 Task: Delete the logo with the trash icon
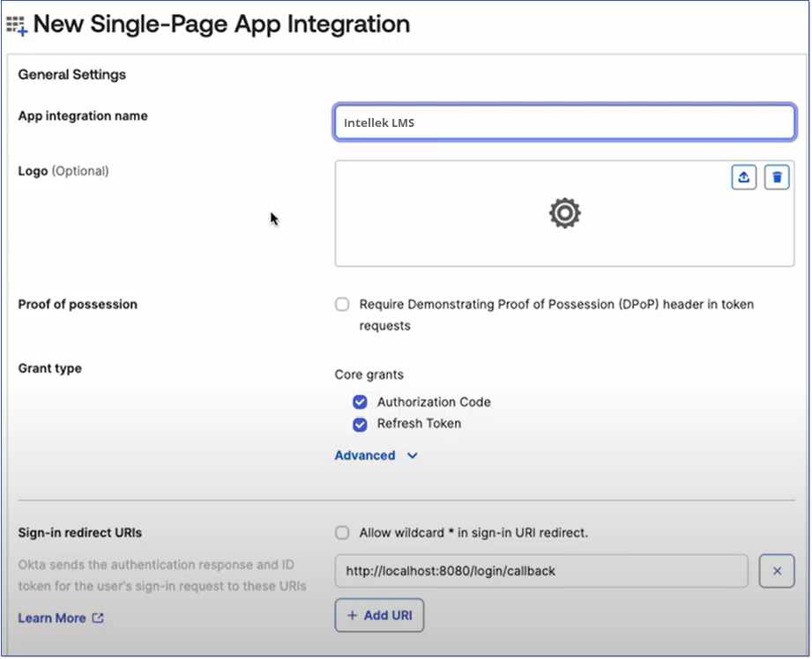pyautogui.click(x=777, y=177)
